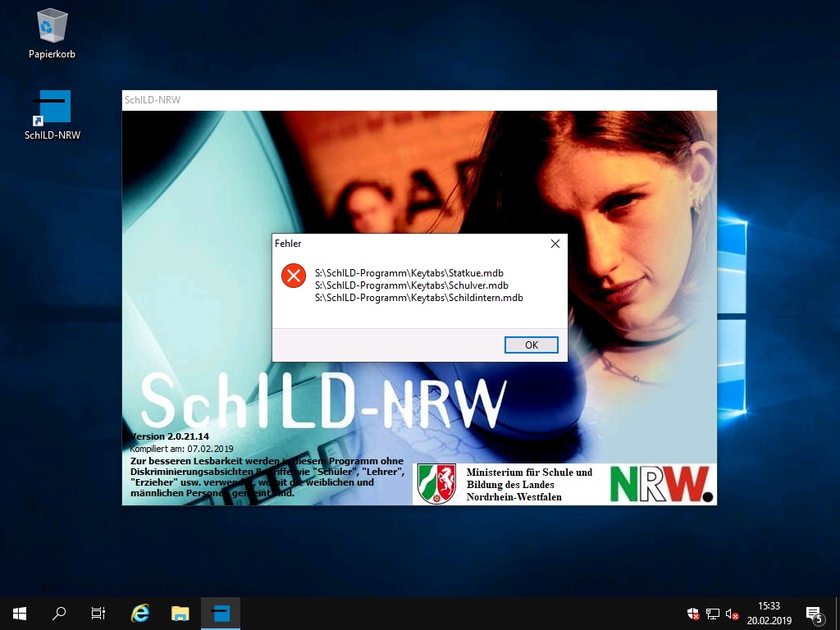
Task: Select the SchILD-NRW desktop shortcut
Action: 52,115
